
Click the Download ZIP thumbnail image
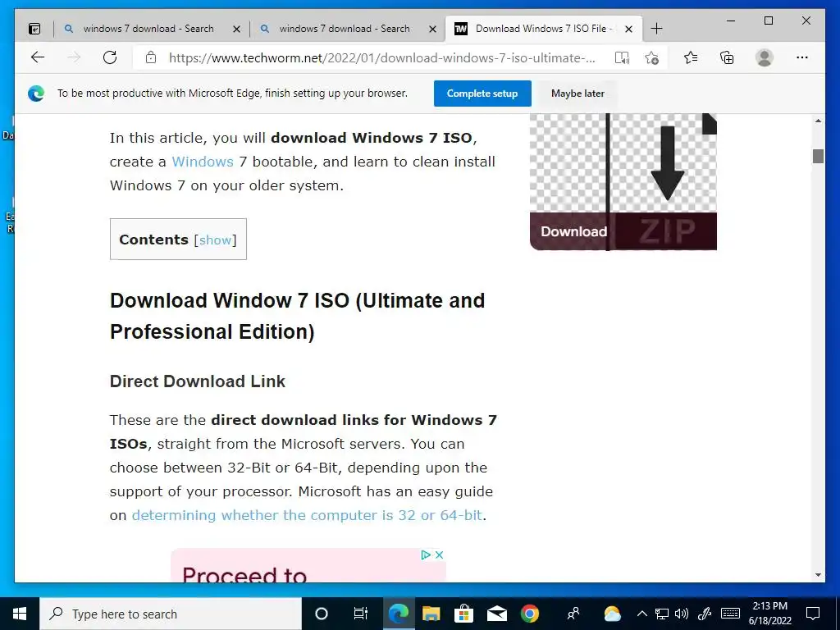(x=623, y=181)
